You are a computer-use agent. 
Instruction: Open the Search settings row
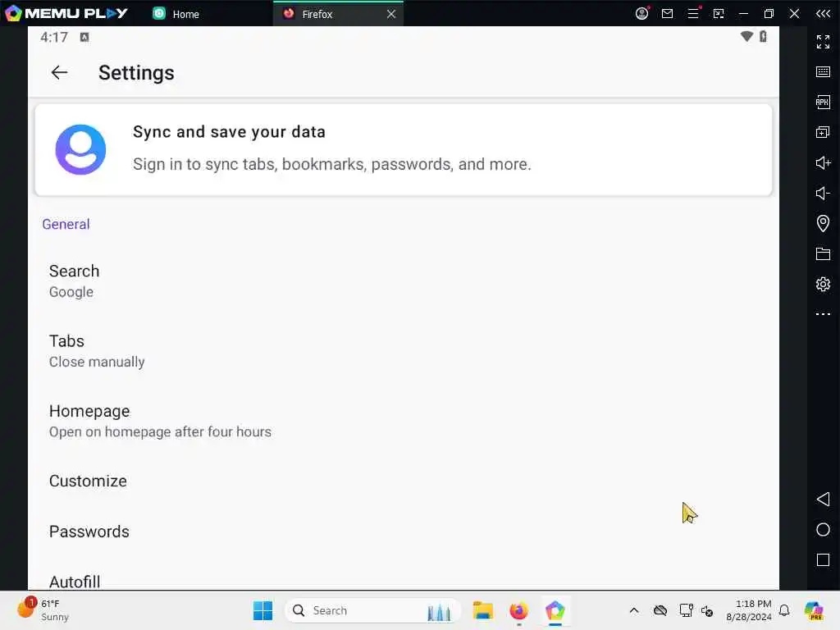tap(404, 281)
